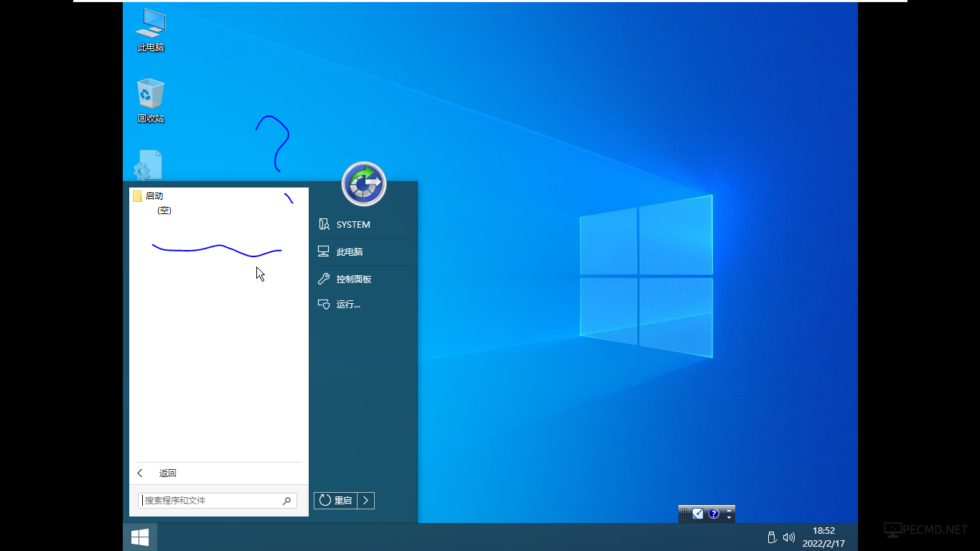The height and width of the screenshot is (551, 980).
Task: Open the SYSTEM user folder entry
Action: click(x=345, y=225)
